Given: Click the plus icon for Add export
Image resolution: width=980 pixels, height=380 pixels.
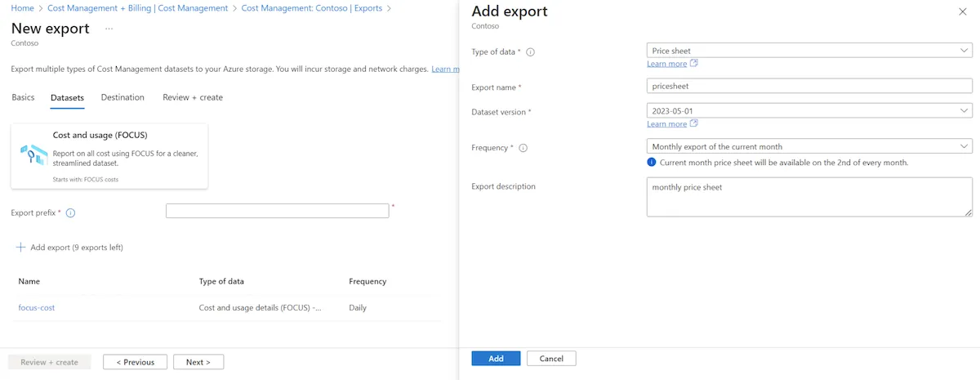Looking at the screenshot, I should (21, 247).
